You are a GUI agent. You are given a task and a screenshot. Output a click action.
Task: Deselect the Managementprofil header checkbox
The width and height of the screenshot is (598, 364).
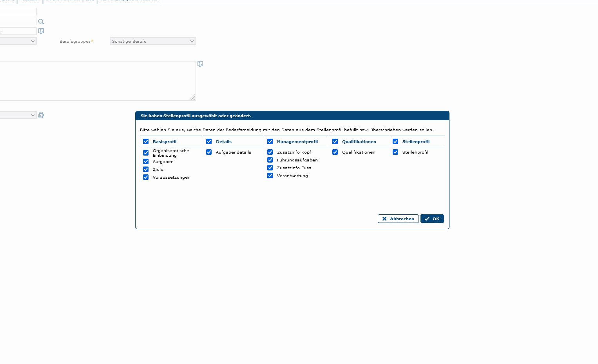click(270, 141)
